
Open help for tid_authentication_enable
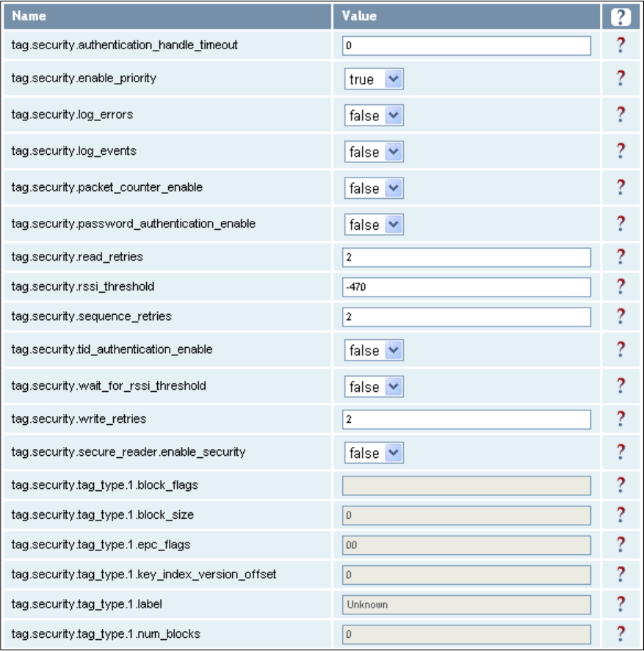(621, 349)
